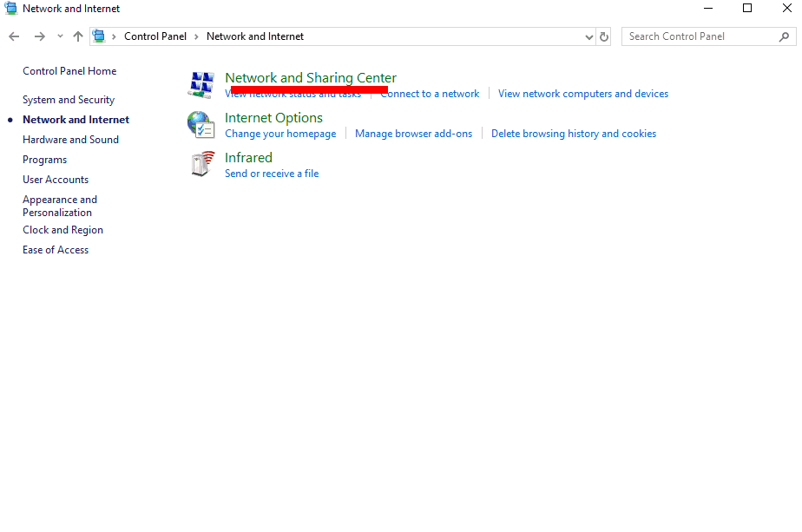Click the Internet Options globe icon
Viewport: 802px width, 532px height.
pos(201,125)
